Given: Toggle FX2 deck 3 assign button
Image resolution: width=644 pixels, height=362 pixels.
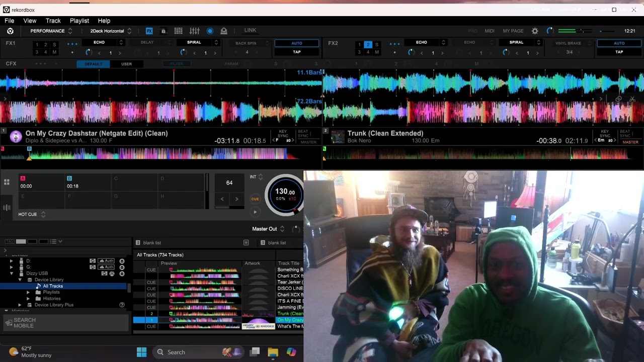Looking at the screenshot, I should [359, 52].
